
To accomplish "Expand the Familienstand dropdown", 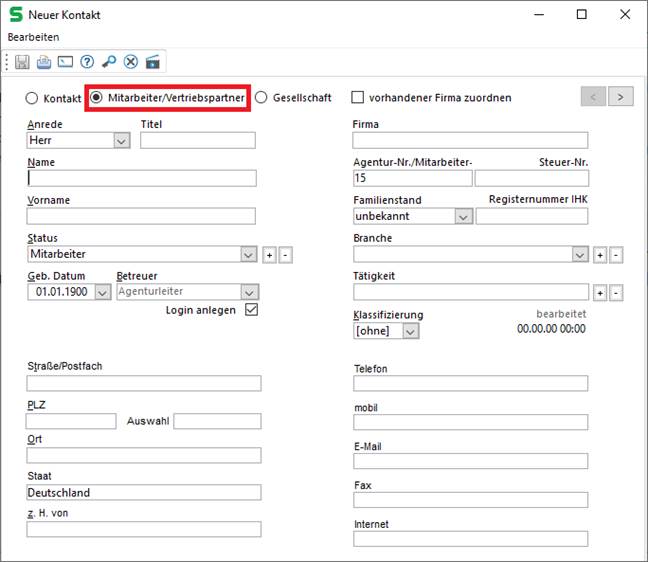I will tap(463, 216).
